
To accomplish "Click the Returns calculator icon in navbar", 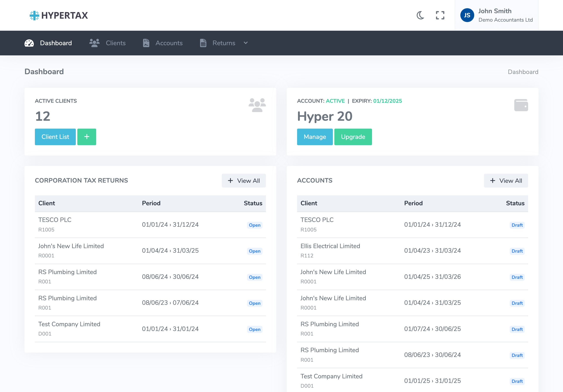I will click(x=203, y=43).
